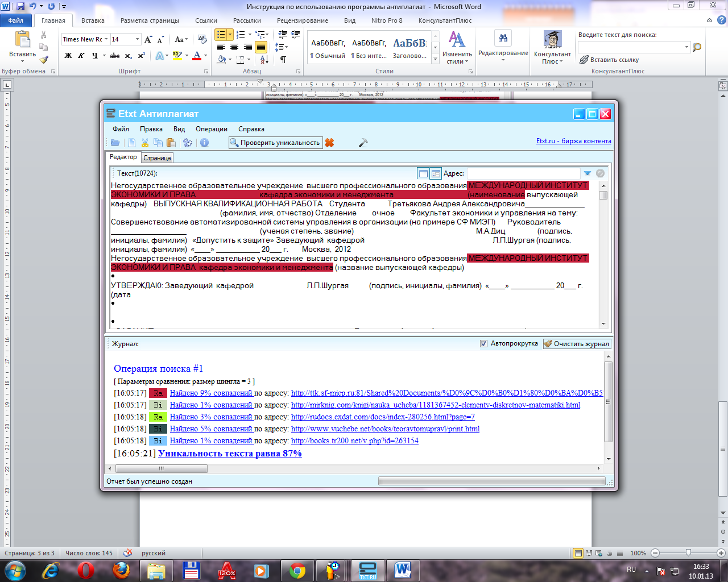Image resolution: width=728 pixels, height=582 pixels.
Task: Toggle bulleted list button in Word
Action: pos(221,35)
